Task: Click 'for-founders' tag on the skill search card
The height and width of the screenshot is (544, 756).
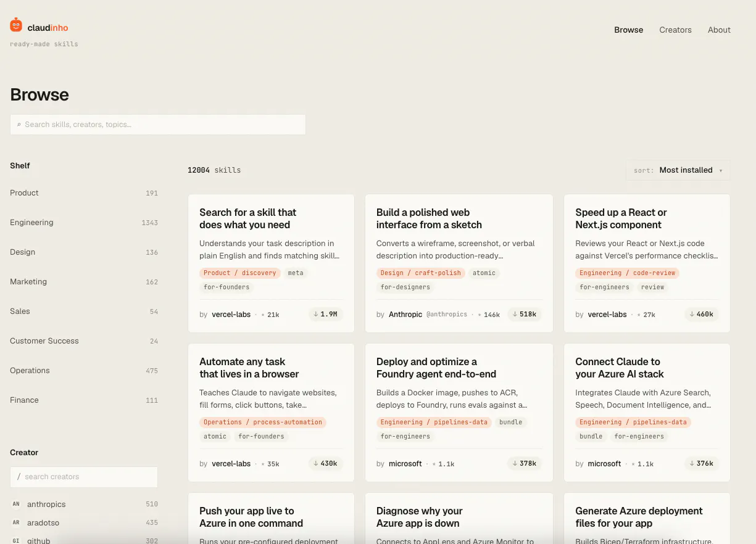Action: coord(226,287)
